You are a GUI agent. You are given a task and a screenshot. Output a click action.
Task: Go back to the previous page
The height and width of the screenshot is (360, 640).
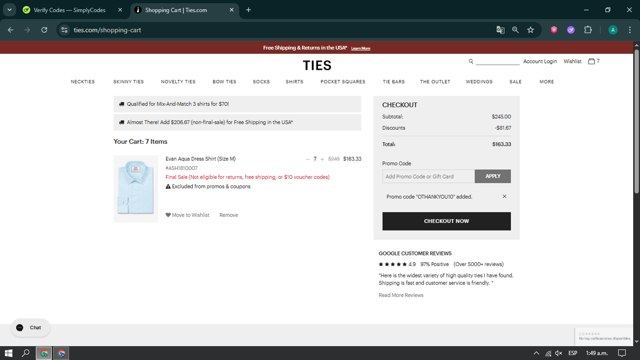[11, 30]
